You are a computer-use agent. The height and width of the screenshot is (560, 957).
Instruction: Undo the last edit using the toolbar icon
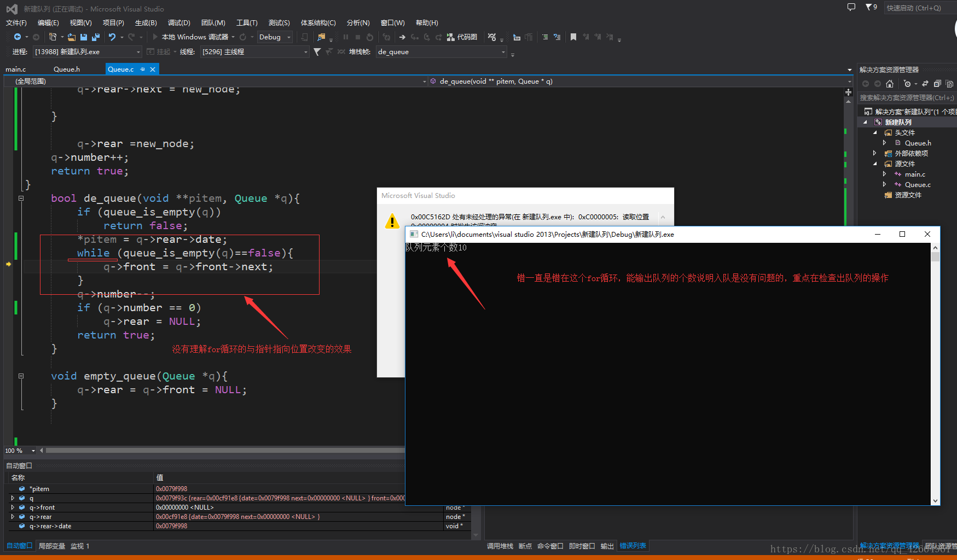112,37
